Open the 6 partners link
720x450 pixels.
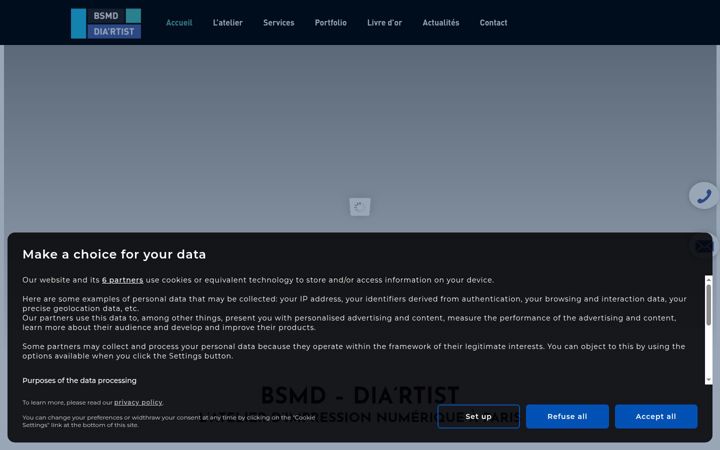[123, 280]
